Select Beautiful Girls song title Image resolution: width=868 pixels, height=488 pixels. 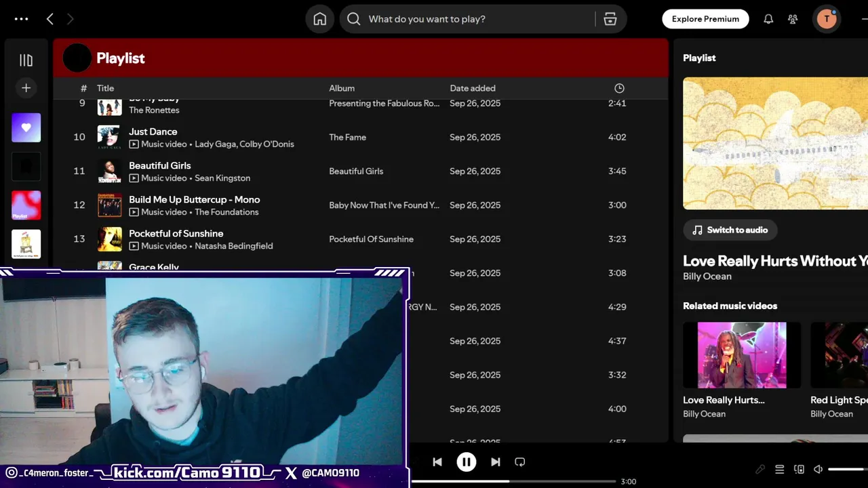click(159, 165)
